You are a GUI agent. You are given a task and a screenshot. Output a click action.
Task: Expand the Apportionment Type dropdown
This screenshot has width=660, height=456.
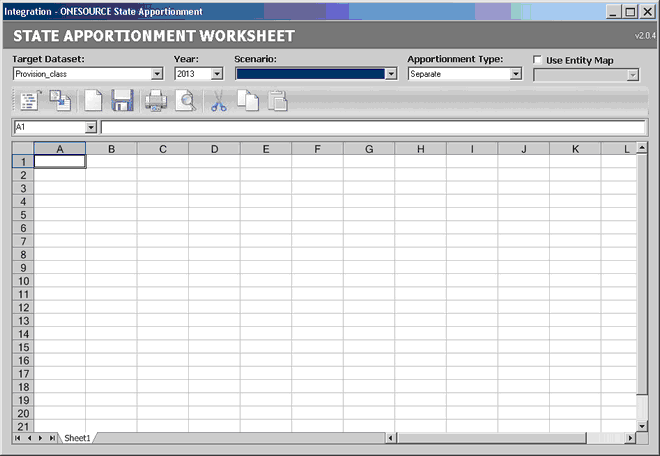[x=516, y=74]
